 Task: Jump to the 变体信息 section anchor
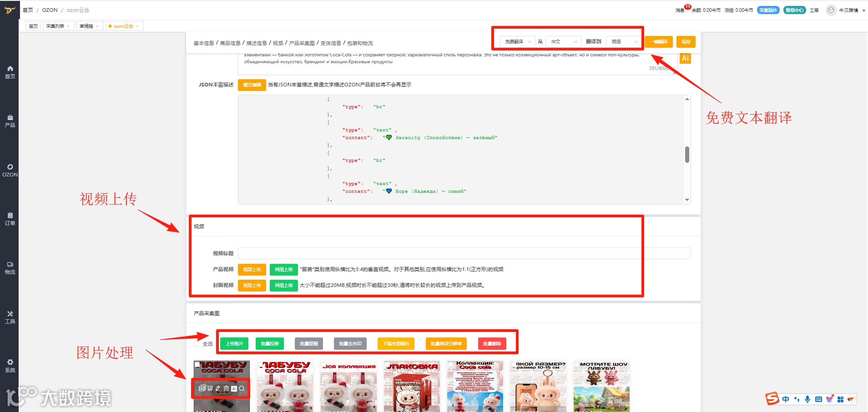point(331,43)
